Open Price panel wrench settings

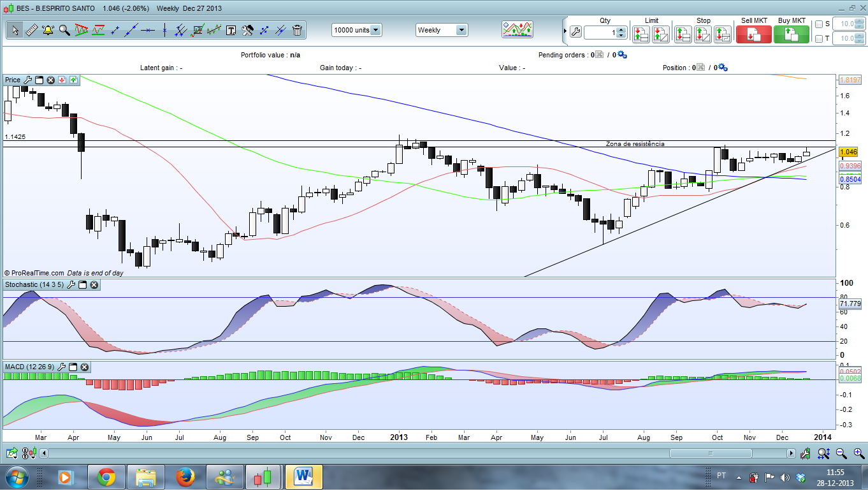[27, 80]
